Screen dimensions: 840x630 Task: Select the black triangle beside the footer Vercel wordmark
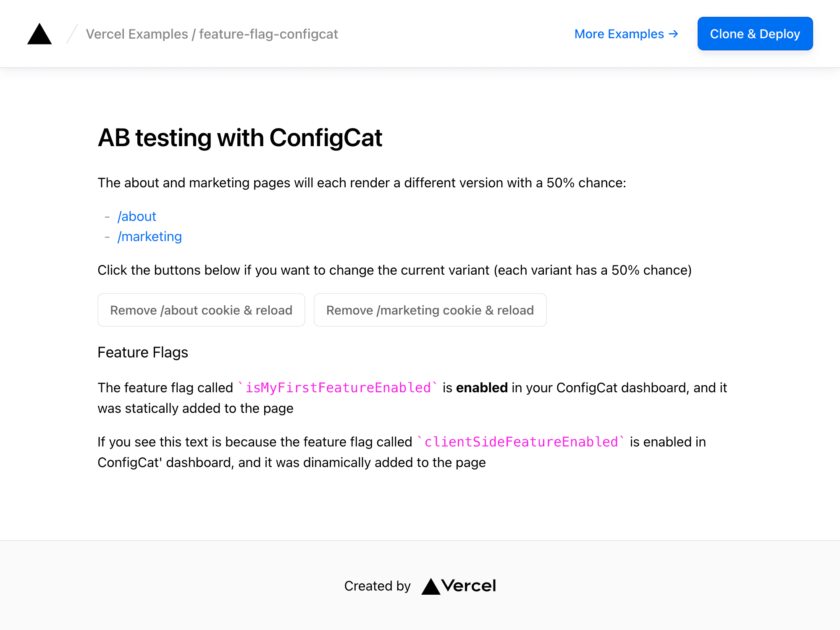430,585
